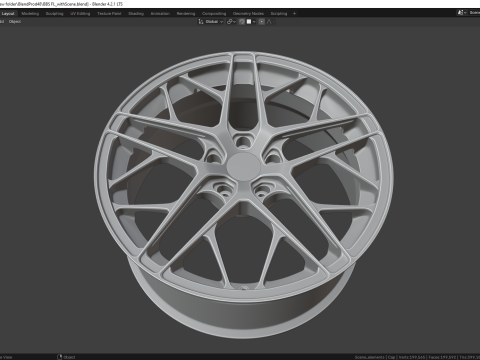Open the Scripting workspace tab
Viewport: 480px width, 360px height.
click(279, 14)
